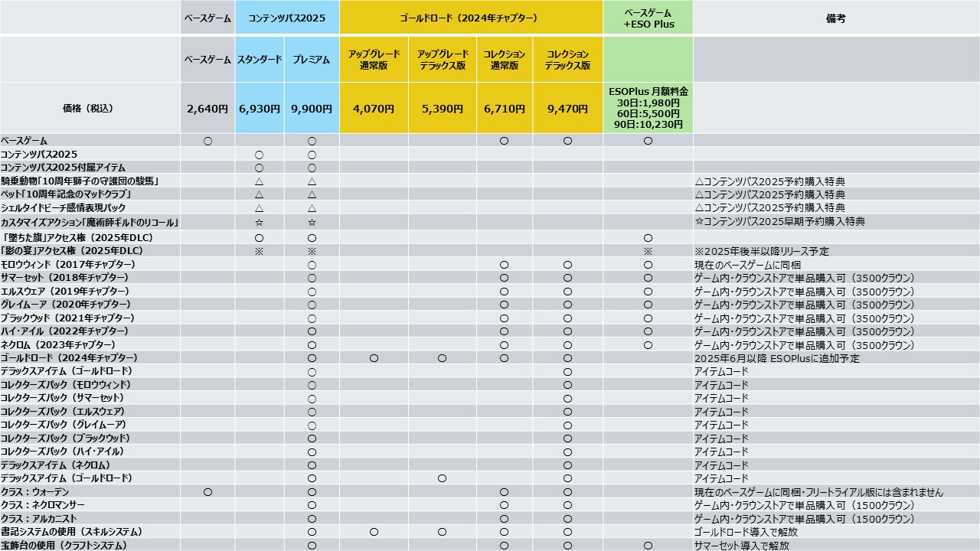Click the "2025年6月以降 ESOPlusに追加予定" note
980x551 pixels.
click(x=777, y=358)
